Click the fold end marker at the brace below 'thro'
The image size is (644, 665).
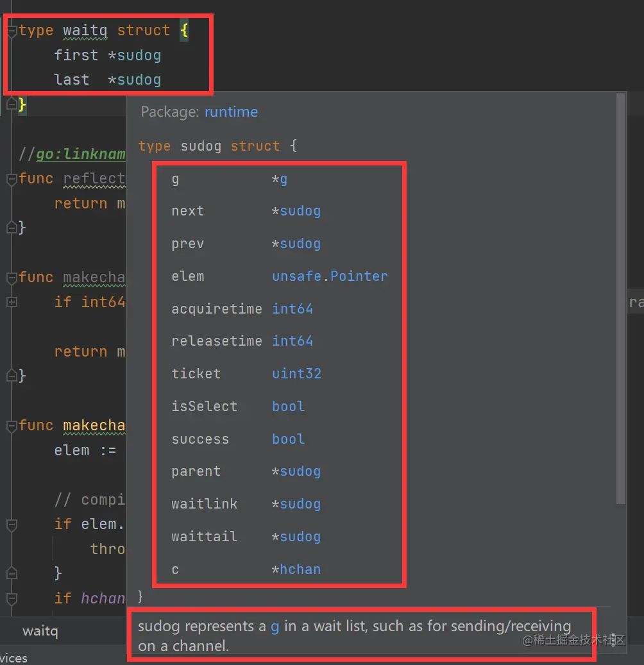[12, 573]
